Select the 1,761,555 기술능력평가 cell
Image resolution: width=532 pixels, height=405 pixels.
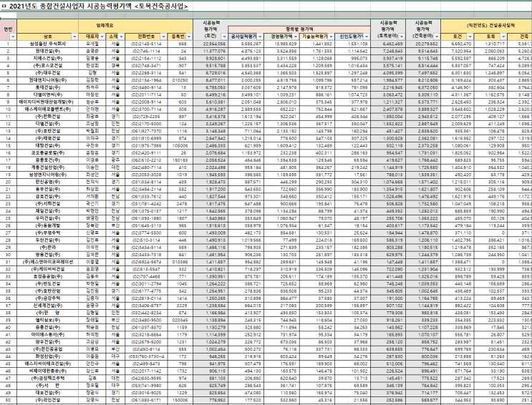(317, 52)
